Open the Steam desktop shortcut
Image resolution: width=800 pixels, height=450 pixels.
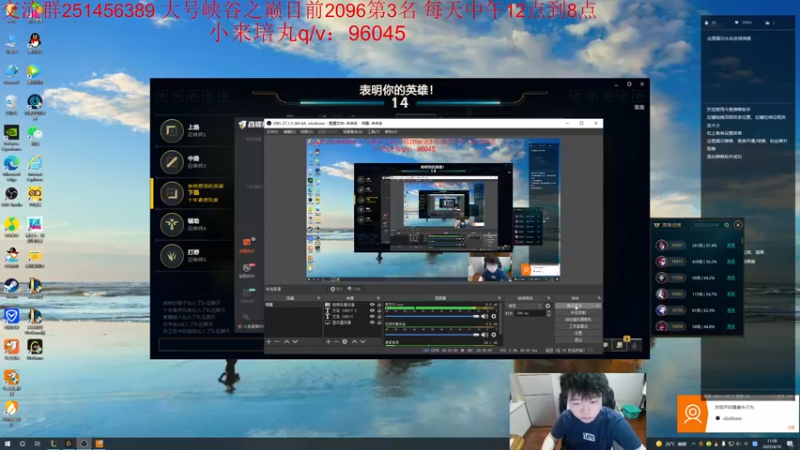click(x=11, y=287)
